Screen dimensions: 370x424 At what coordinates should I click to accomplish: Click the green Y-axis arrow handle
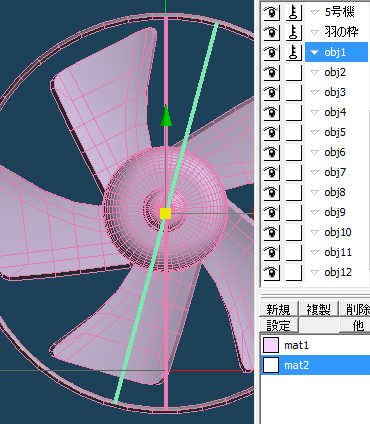point(166,116)
